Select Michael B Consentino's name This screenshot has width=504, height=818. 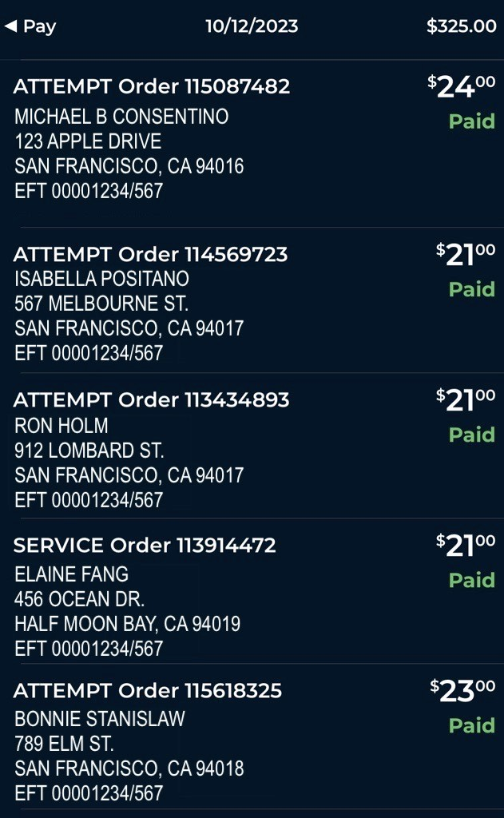121,117
